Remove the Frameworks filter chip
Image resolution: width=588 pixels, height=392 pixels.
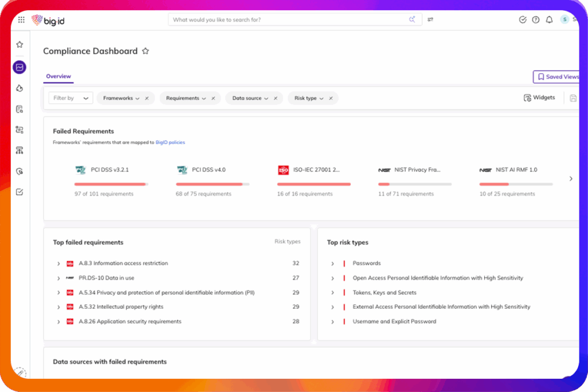(146, 98)
